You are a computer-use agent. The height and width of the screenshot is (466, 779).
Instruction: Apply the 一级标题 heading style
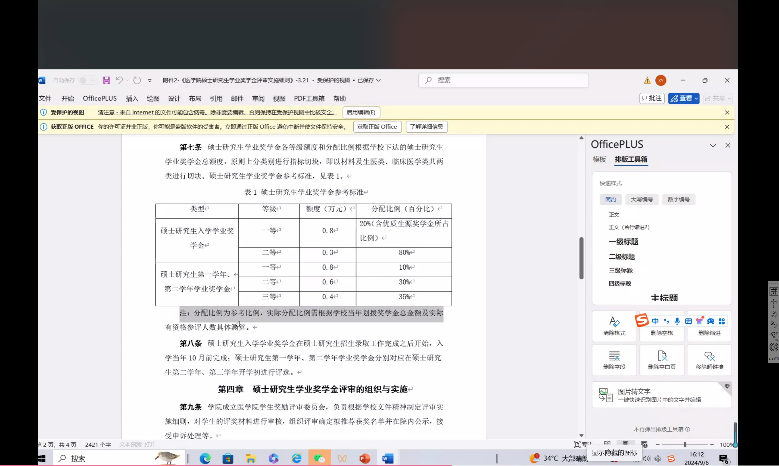pos(621,241)
